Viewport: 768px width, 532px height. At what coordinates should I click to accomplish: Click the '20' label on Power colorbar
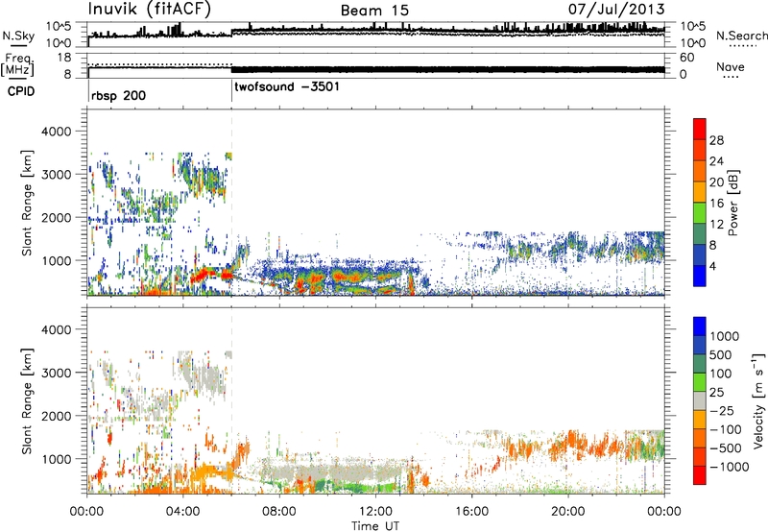point(716,182)
